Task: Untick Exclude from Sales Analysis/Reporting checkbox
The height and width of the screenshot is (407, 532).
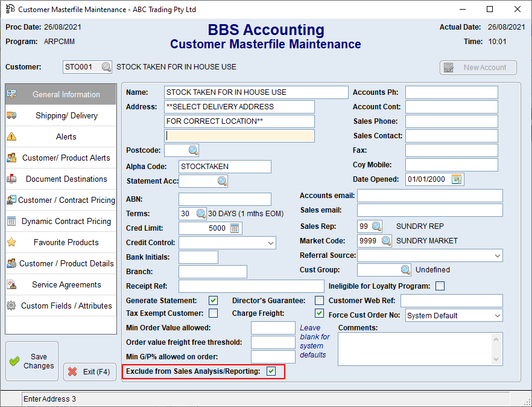Action: click(271, 371)
